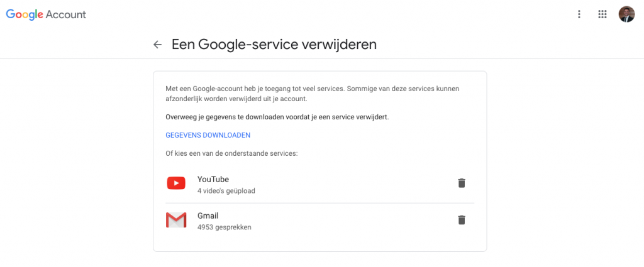This screenshot has width=644, height=267.
Task: Click the 'Een Google-service verwijderen' heading
Action: [x=274, y=45]
